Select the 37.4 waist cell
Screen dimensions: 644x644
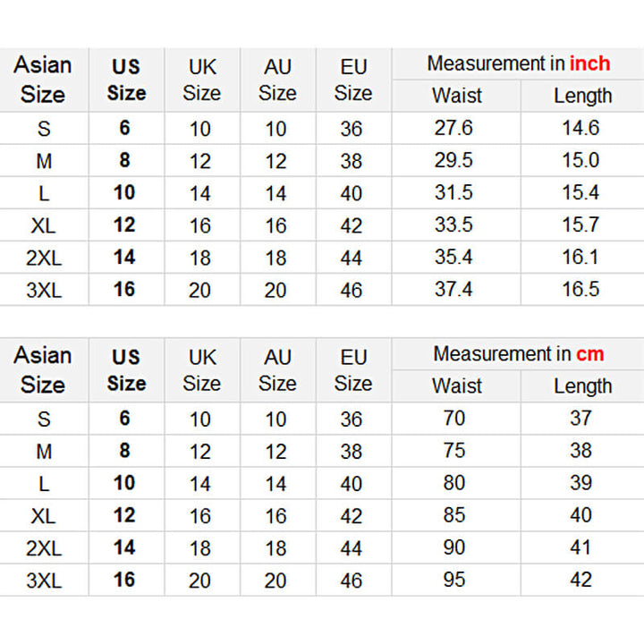[453, 289]
